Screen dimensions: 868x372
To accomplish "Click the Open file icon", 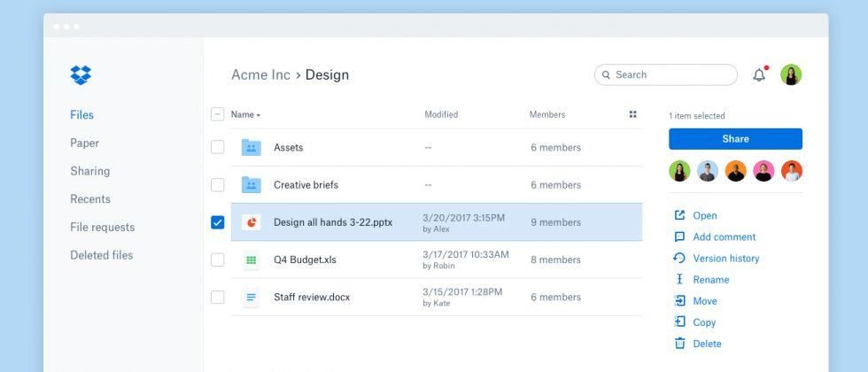I will click(679, 215).
